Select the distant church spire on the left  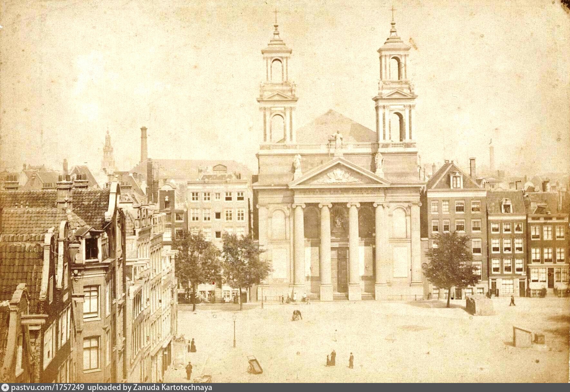pyautogui.click(x=107, y=151)
